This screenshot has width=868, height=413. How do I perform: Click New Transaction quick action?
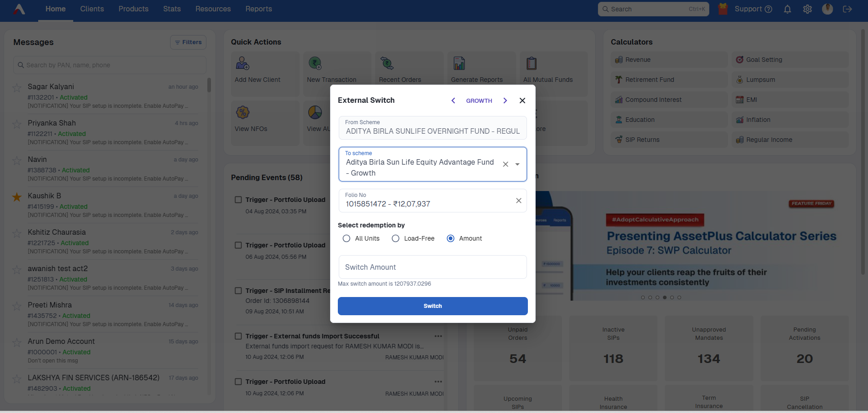click(x=337, y=74)
